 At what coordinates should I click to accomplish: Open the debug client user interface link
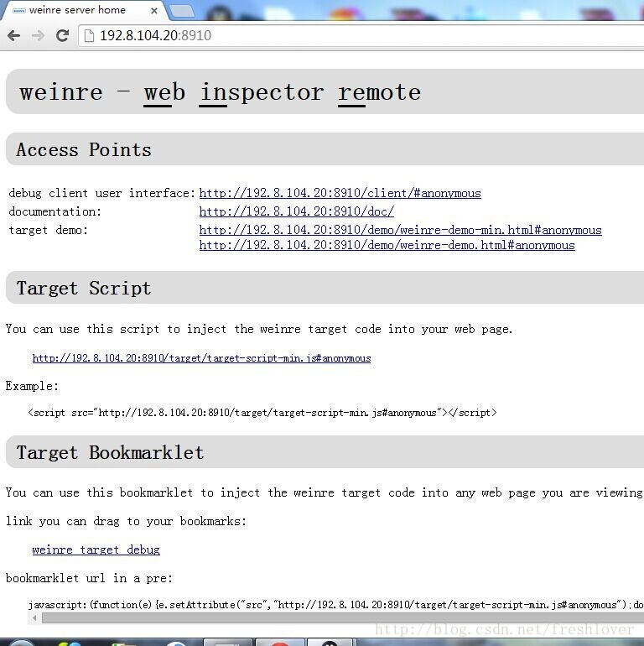340,193
